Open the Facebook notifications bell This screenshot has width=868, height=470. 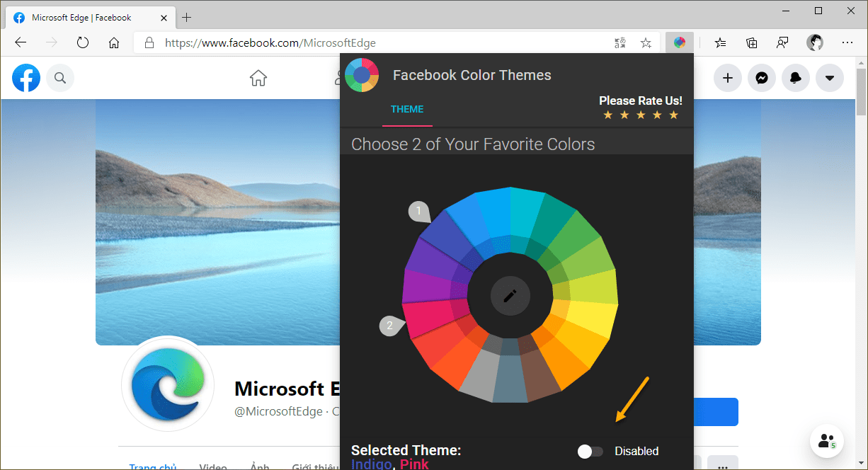tap(796, 78)
